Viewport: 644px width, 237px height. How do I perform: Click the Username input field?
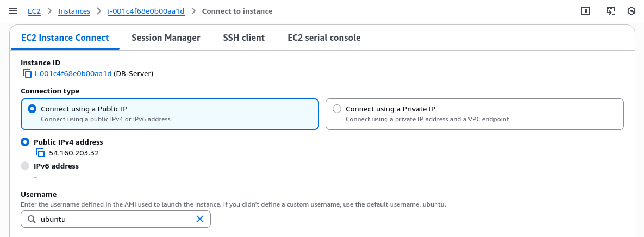(115, 219)
